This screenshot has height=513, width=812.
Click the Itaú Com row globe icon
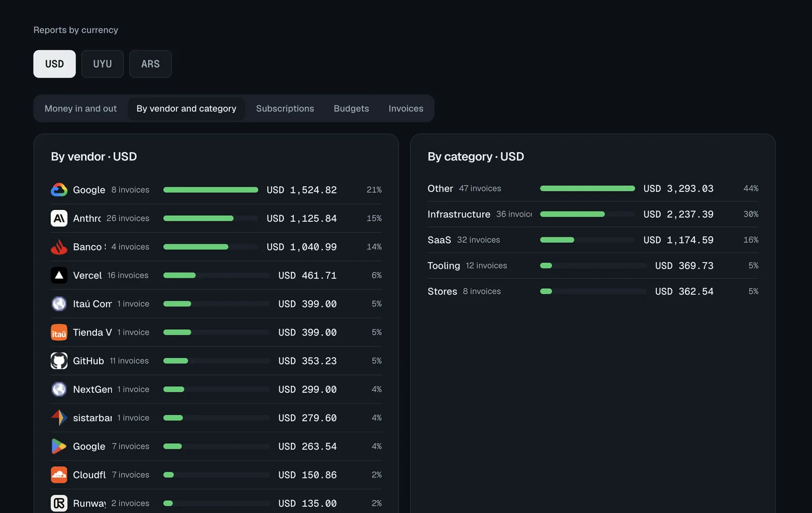point(59,303)
